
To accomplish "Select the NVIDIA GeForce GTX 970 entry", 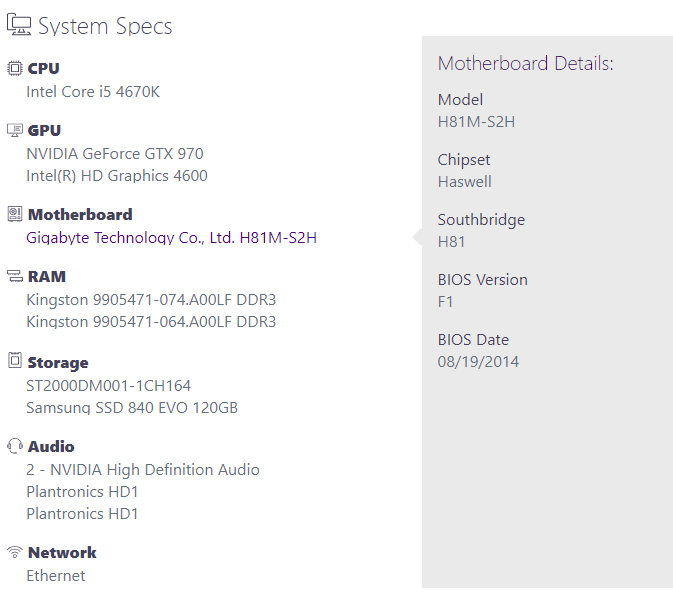I will click(115, 154).
